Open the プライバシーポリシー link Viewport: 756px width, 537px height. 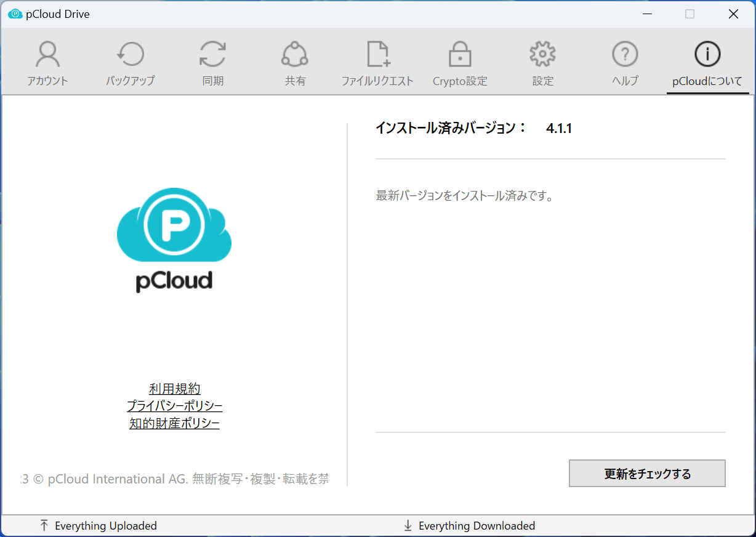click(175, 406)
